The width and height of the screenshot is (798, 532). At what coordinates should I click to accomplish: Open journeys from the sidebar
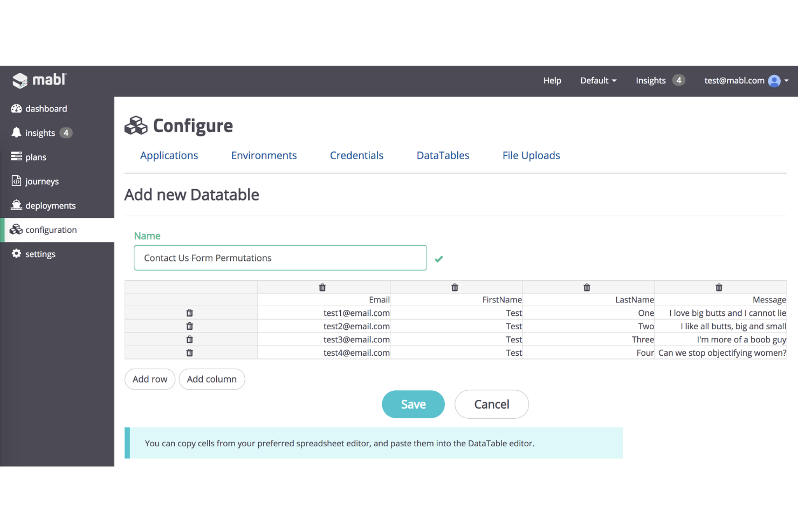(42, 181)
